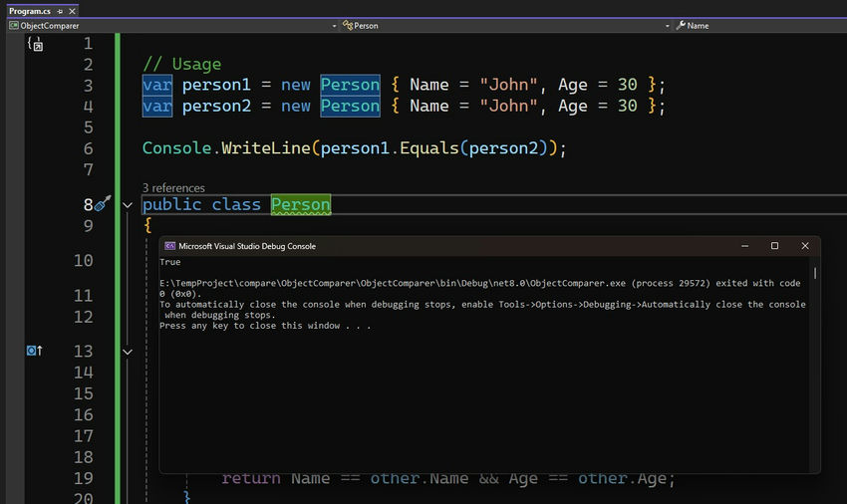This screenshot has height=504, width=847.
Task: Click the Debug Console vertical scrollbar thumb
Action: (x=814, y=273)
